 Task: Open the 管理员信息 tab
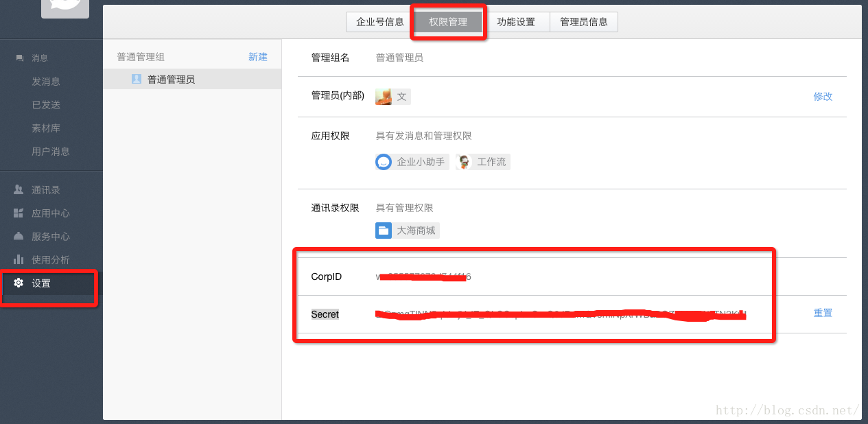click(584, 22)
